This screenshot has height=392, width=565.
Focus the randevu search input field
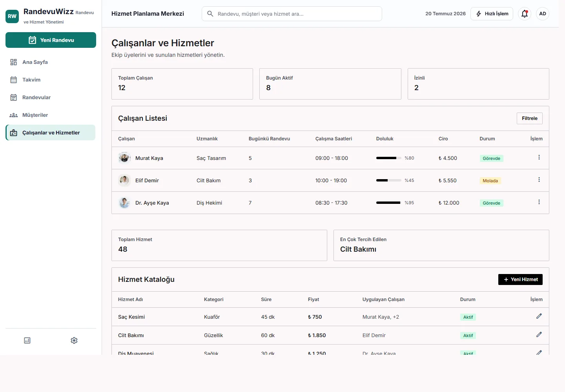pos(292,14)
